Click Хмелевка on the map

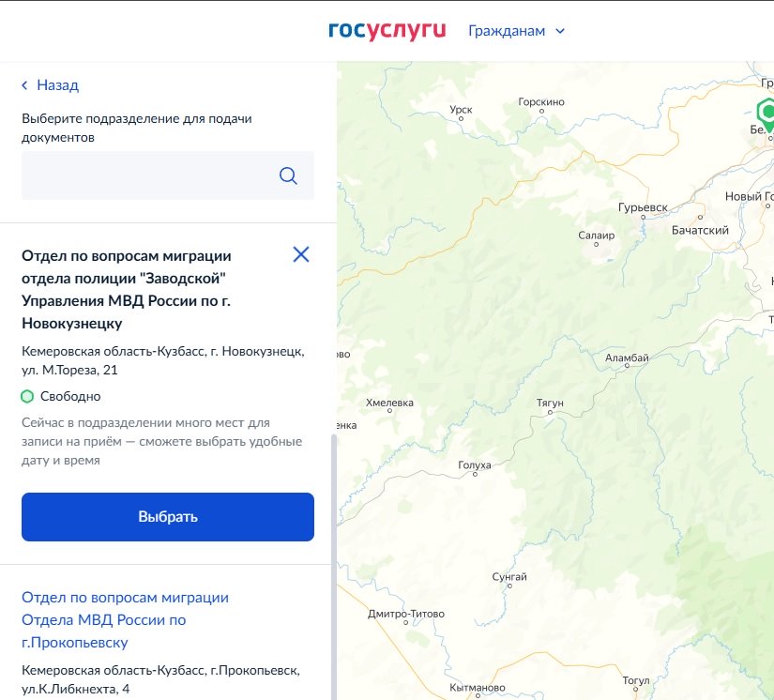click(x=389, y=403)
